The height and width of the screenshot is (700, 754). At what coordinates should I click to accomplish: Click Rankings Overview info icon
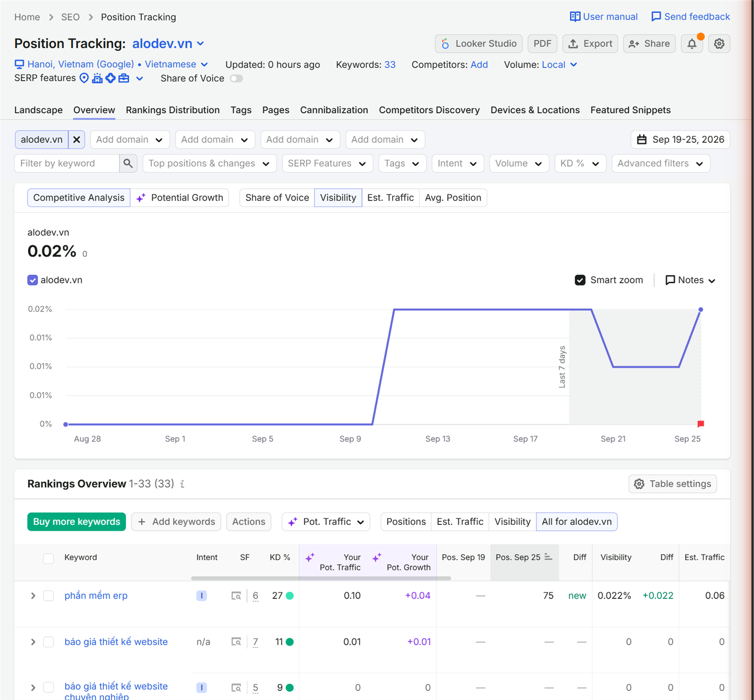tap(183, 484)
